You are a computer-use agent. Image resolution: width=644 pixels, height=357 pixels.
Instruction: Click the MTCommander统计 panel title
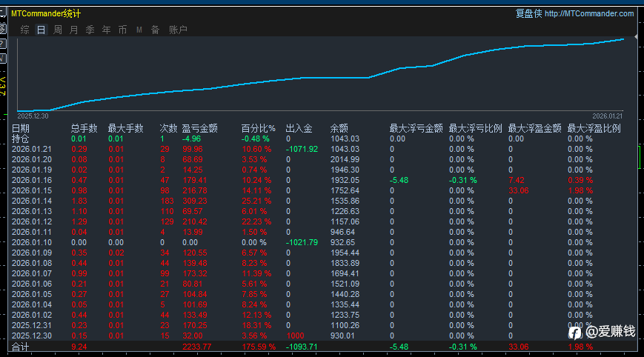46,13
